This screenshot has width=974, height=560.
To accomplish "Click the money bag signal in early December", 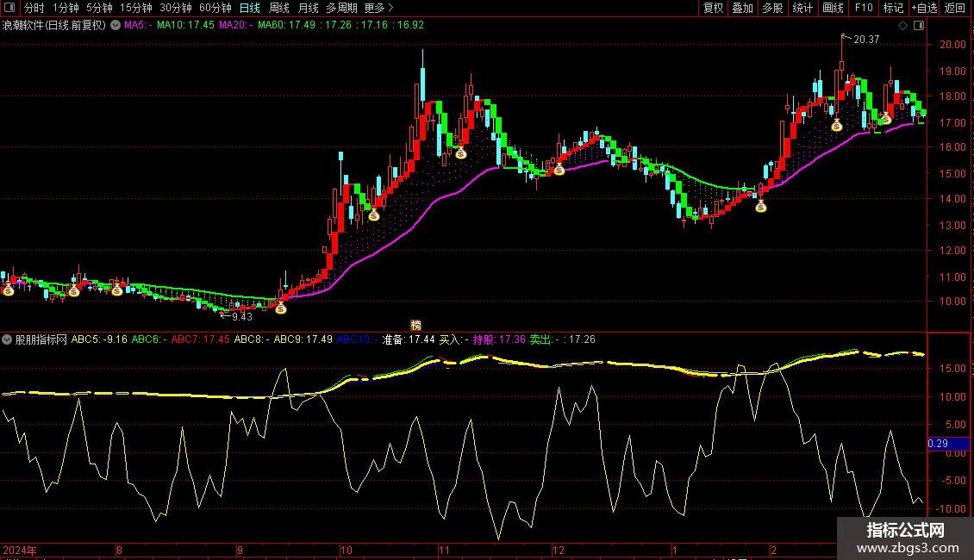I will pos(559,169).
